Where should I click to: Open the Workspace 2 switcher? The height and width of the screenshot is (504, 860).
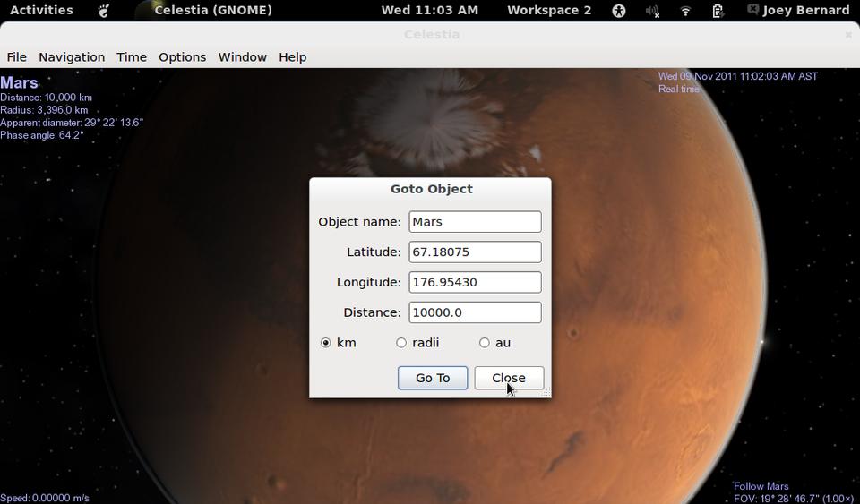click(x=548, y=11)
